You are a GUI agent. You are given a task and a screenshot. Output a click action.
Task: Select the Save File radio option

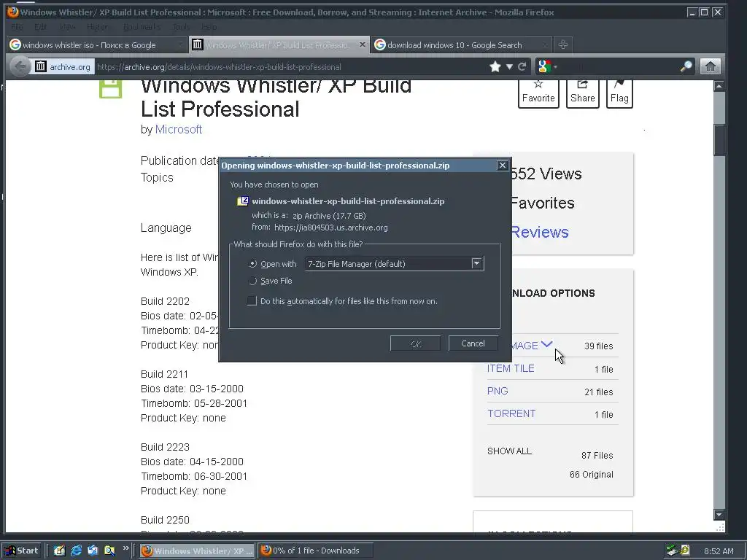tap(253, 281)
